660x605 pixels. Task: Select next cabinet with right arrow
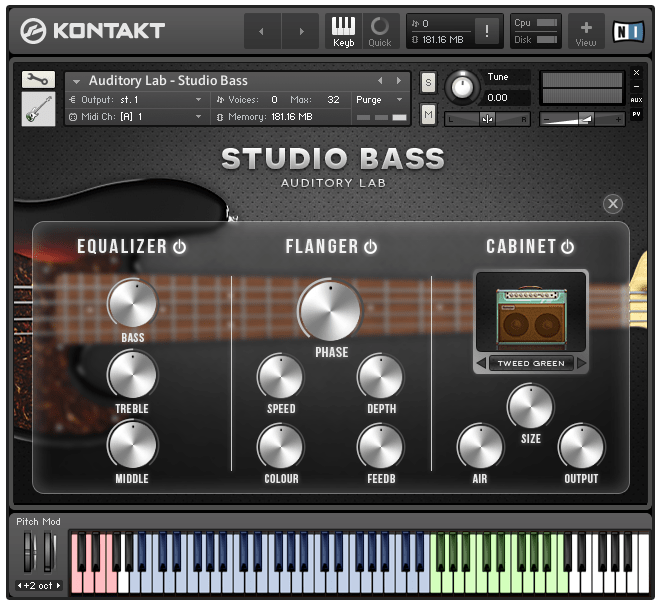pyautogui.click(x=581, y=363)
